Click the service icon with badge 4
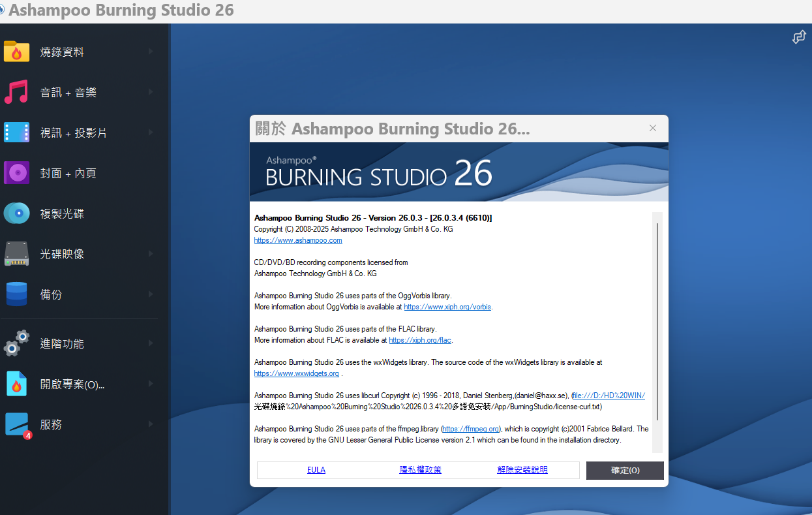This screenshot has width=812, height=515. pyautogui.click(x=18, y=425)
